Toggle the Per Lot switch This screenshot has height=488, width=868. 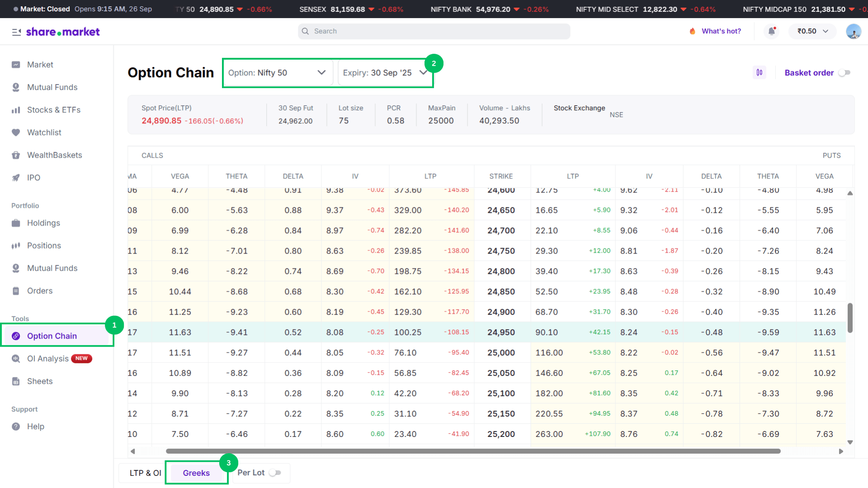(275, 473)
